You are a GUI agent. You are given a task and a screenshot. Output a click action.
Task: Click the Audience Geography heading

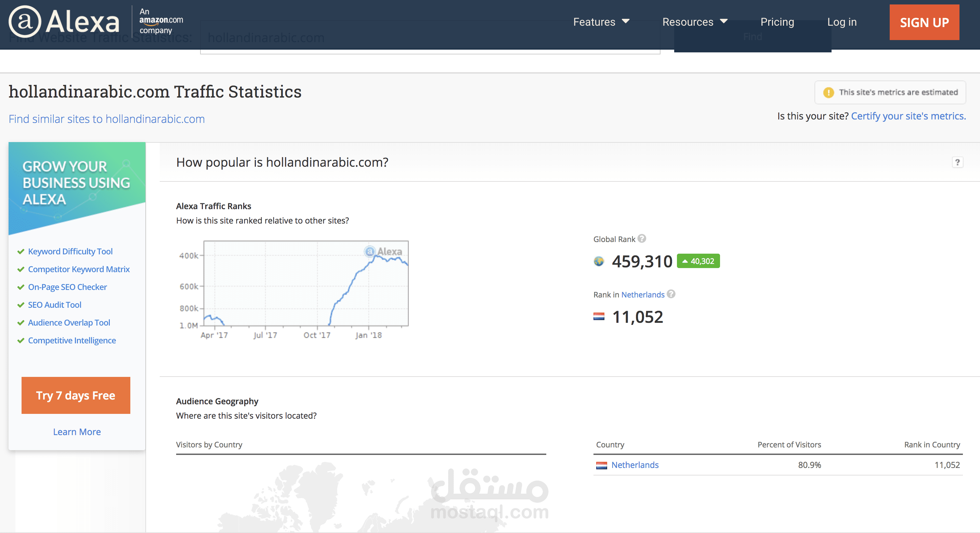pyautogui.click(x=217, y=401)
